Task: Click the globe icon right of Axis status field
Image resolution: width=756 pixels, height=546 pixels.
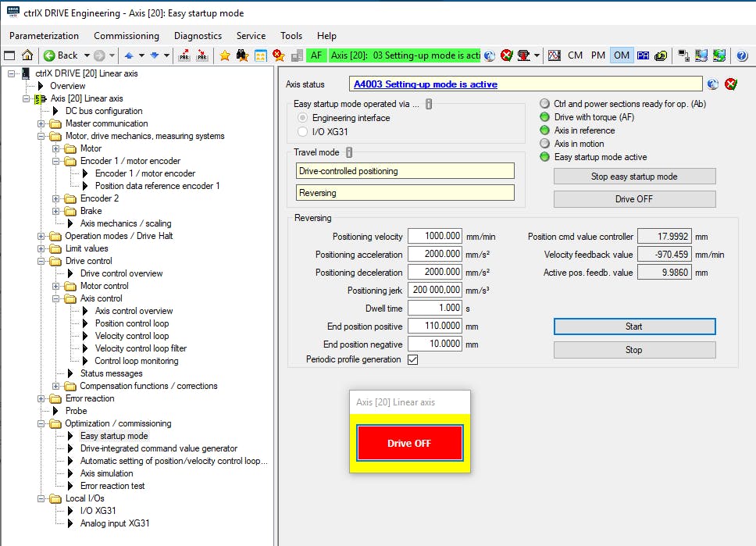Action: point(712,84)
